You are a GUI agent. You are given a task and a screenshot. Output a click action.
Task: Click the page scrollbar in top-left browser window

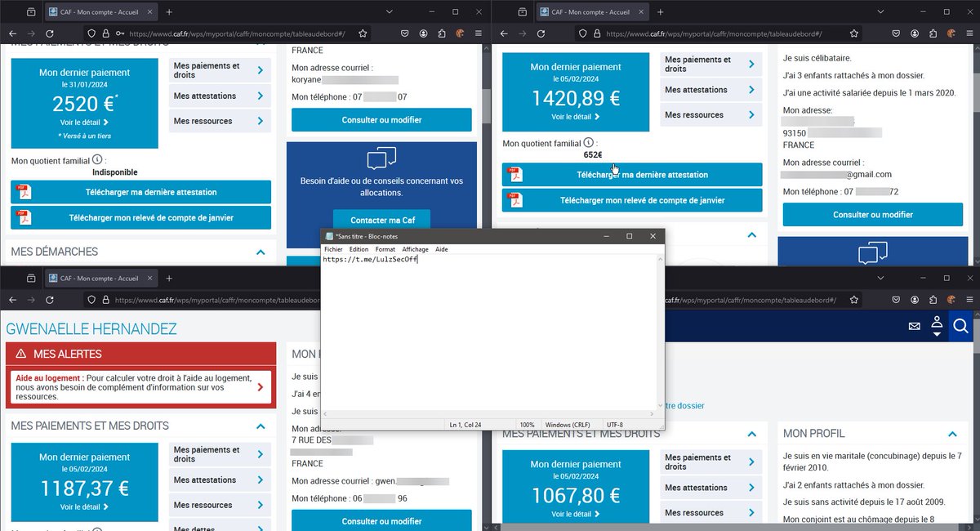click(x=485, y=106)
